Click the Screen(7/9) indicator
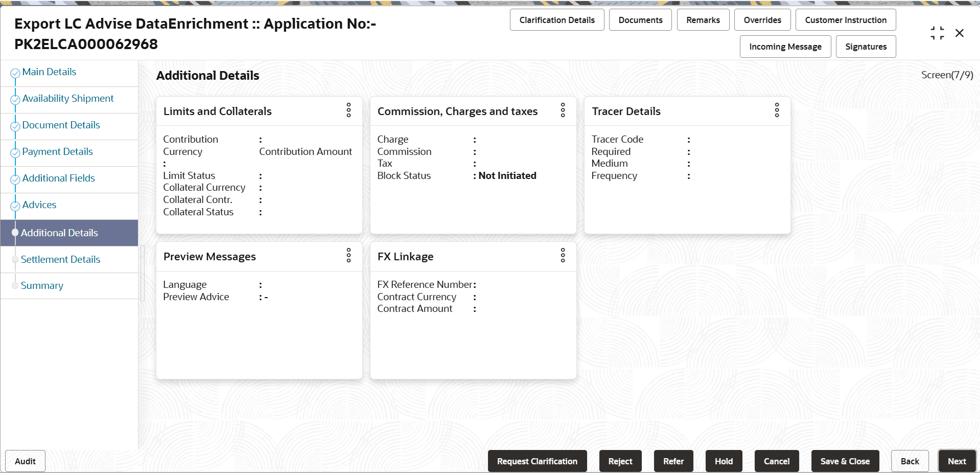The width and height of the screenshot is (980, 473). tap(947, 75)
